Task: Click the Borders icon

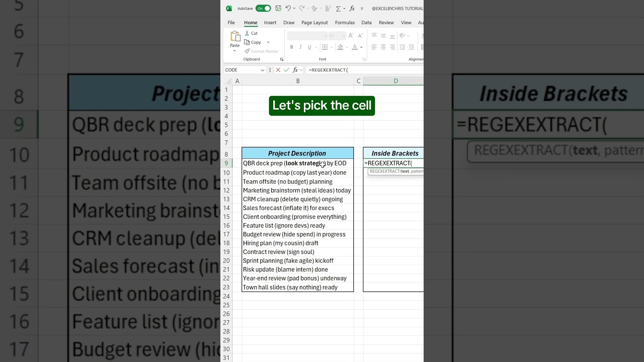Action: 325,47
